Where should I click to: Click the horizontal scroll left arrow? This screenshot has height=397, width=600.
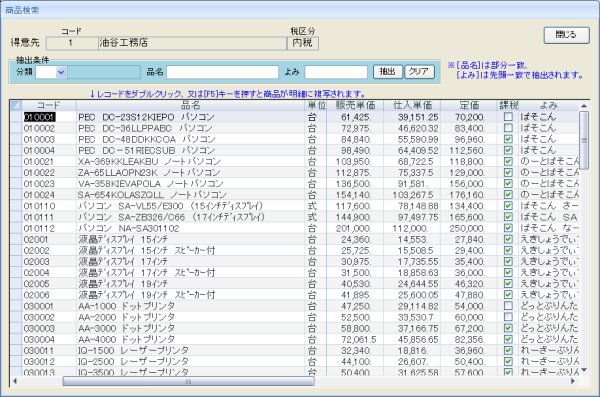(15, 381)
